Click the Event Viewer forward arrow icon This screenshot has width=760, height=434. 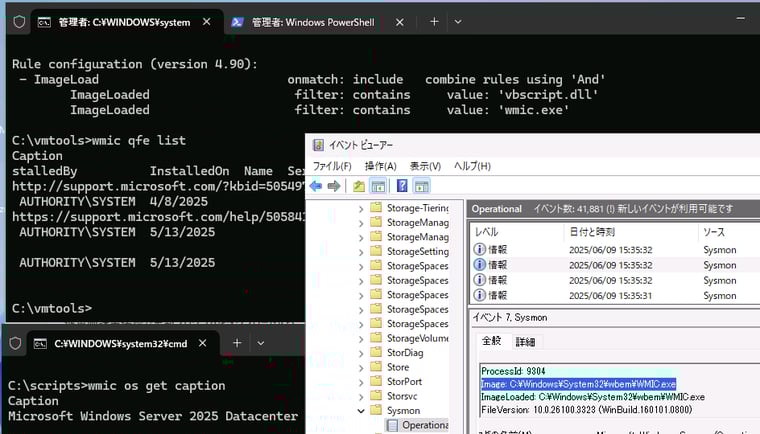tap(334, 186)
